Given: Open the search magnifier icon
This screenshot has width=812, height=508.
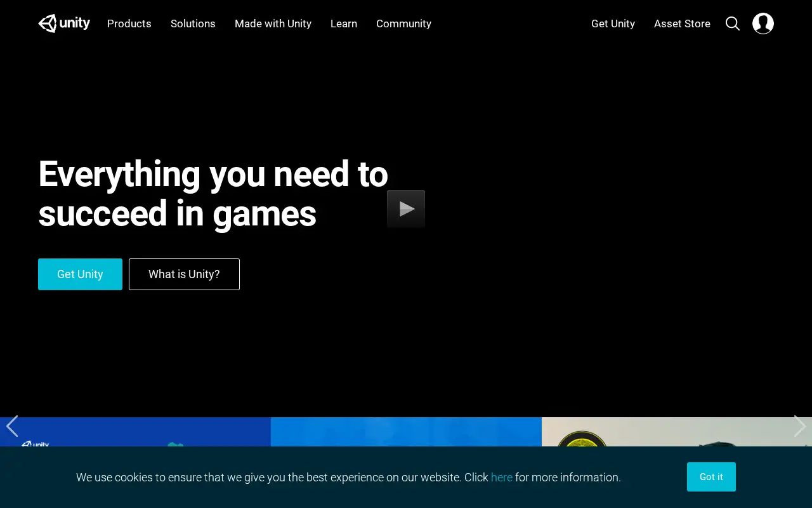Looking at the screenshot, I should 733,23.
